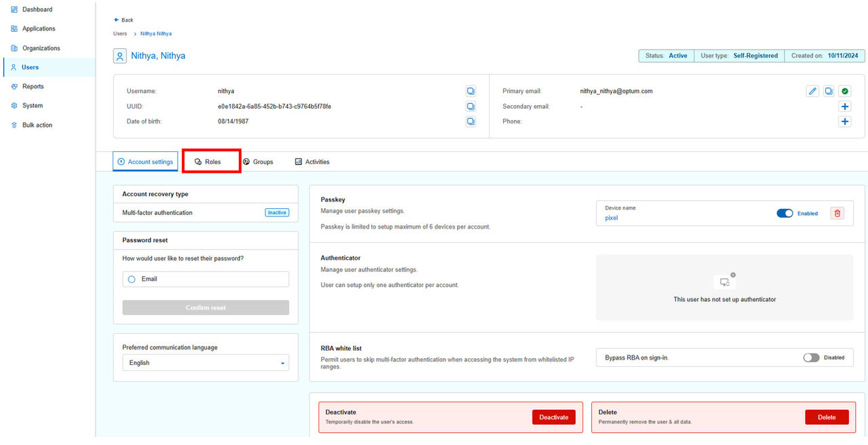Click the date of birth 08/14/1987
This screenshot has height=445, width=868.
233,121
